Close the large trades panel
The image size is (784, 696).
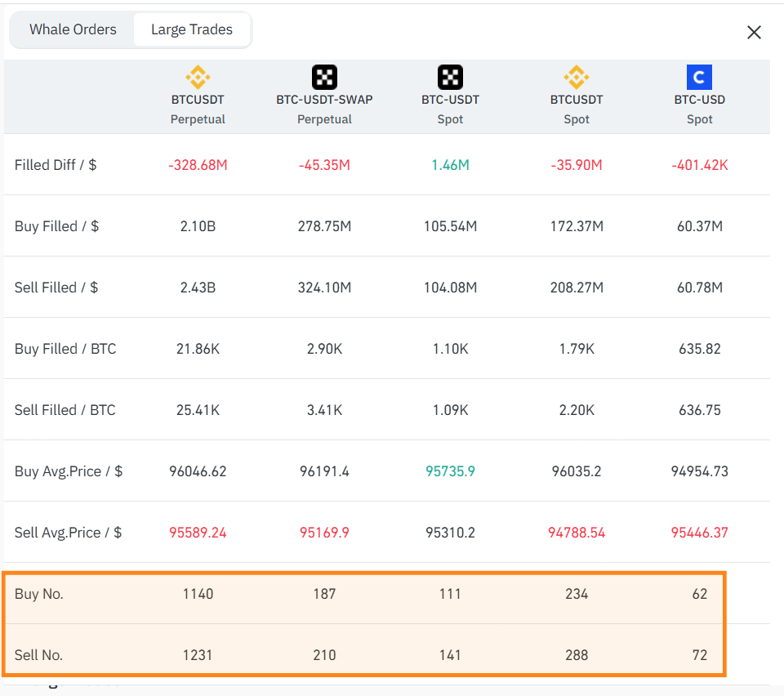pyautogui.click(x=754, y=33)
